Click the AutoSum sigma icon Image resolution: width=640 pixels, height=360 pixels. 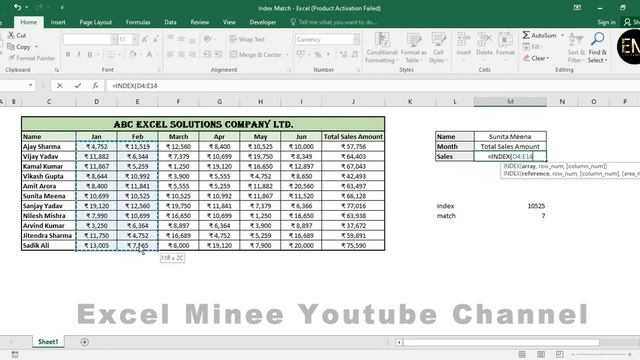pyautogui.click(x=526, y=36)
